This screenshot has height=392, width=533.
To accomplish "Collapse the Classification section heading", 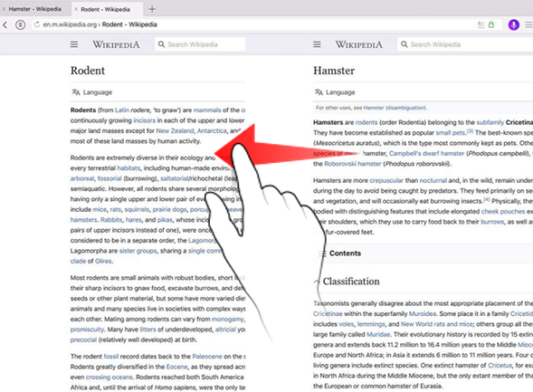I will [347, 282].
